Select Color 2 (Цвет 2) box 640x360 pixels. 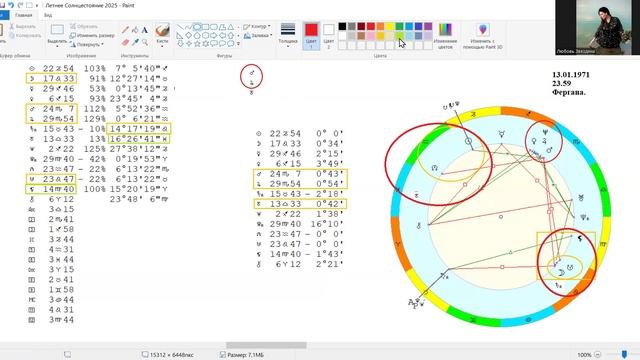pyautogui.click(x=329, y=36)
